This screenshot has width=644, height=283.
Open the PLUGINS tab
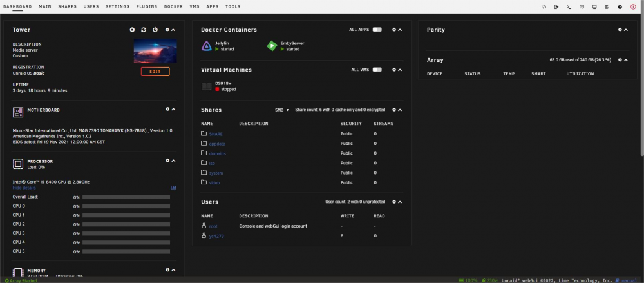click(147, 6)
